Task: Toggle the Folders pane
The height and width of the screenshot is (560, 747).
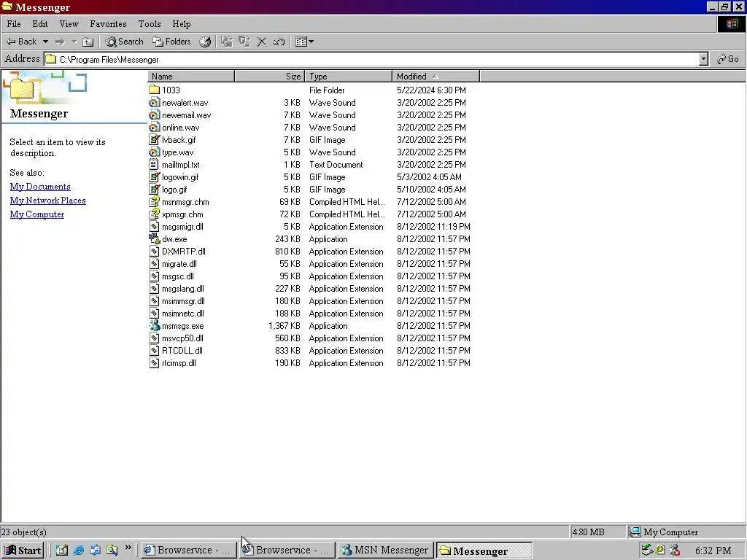Action: tap(171, 42)
